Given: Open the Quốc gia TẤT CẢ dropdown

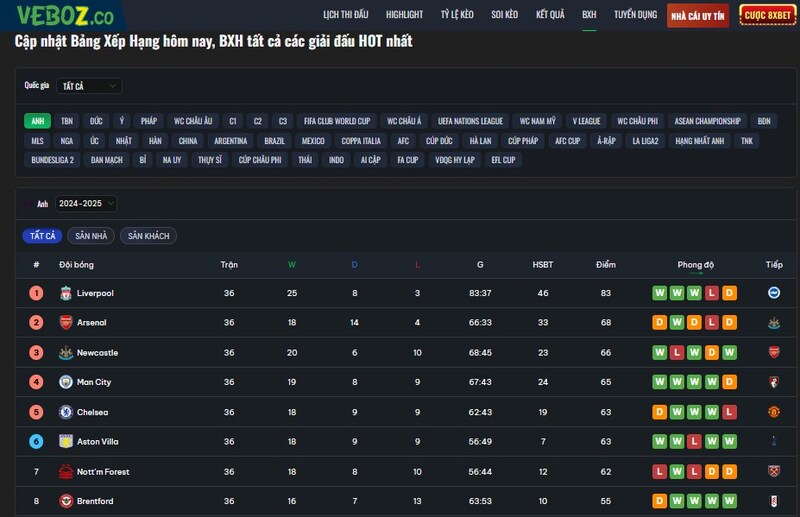Looking at the screenshot, I should (x=89, y=86).
